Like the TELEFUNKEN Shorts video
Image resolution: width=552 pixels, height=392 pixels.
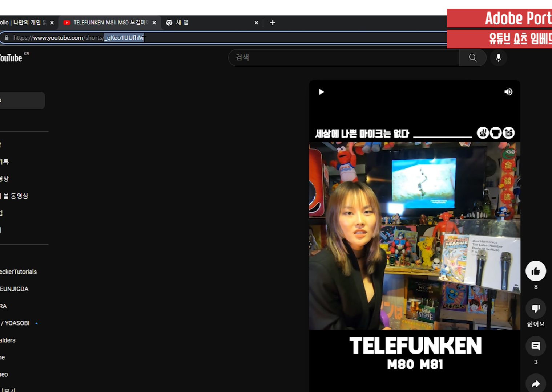[536, 271]
